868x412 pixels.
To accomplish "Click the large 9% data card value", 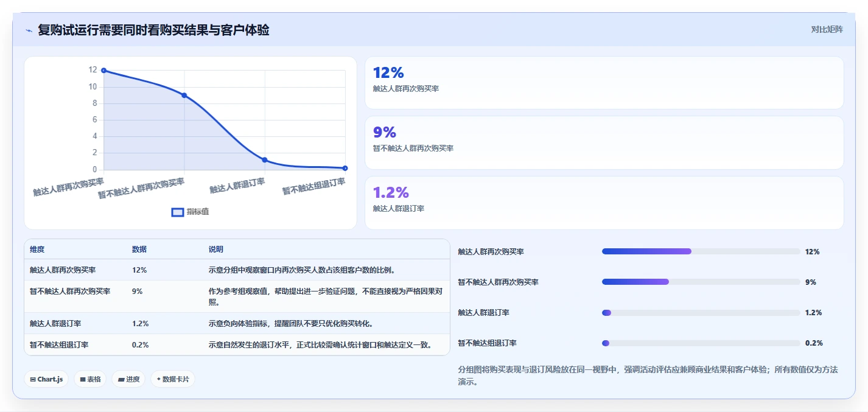I will (x=385, y=133).
